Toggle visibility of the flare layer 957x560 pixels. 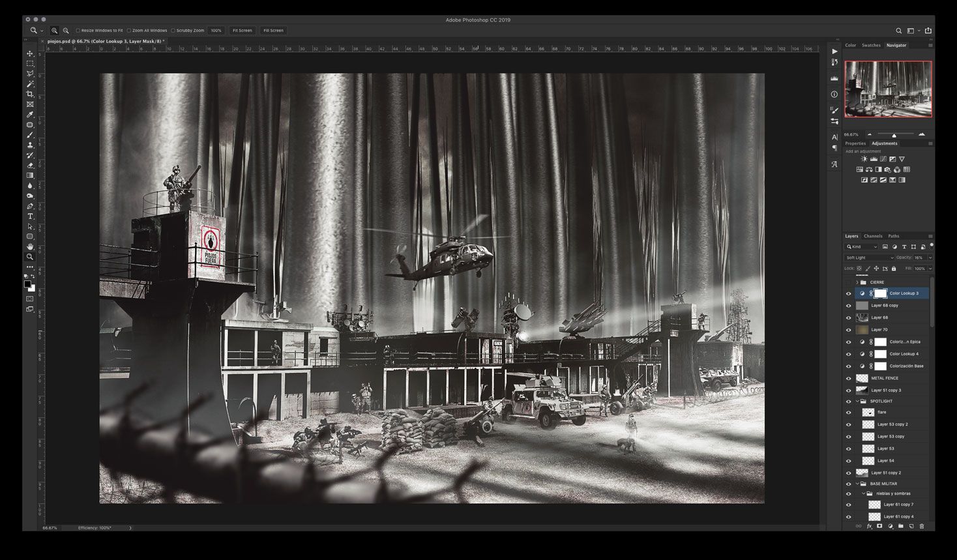849,413
